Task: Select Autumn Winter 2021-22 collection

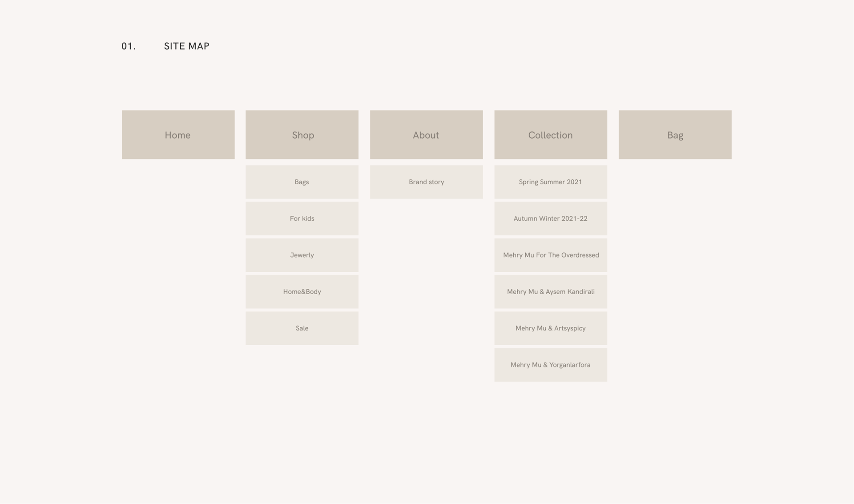Action: tap(550, 218)
